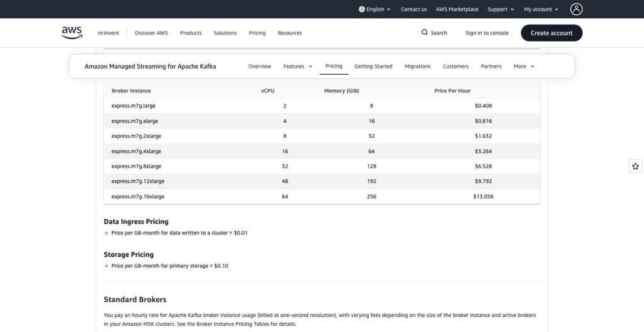Open the Solutions menu
644x332 pixels.
(225, 33)
